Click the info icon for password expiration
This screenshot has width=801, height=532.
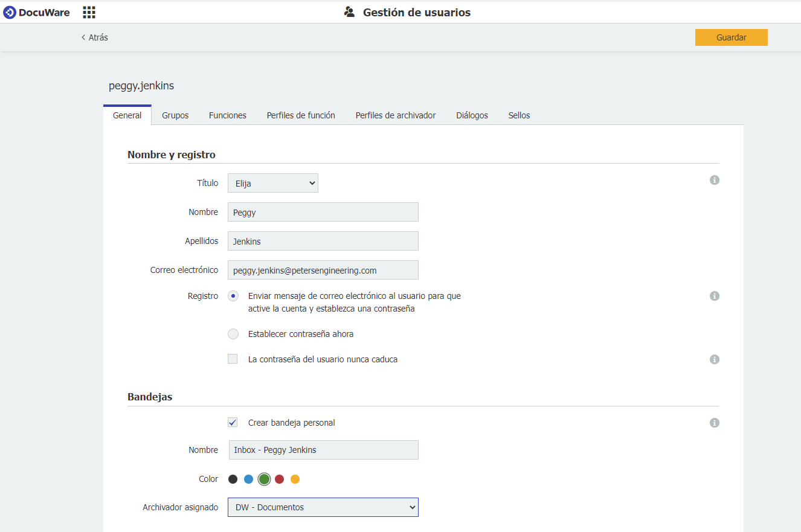(x=715, y=359)
